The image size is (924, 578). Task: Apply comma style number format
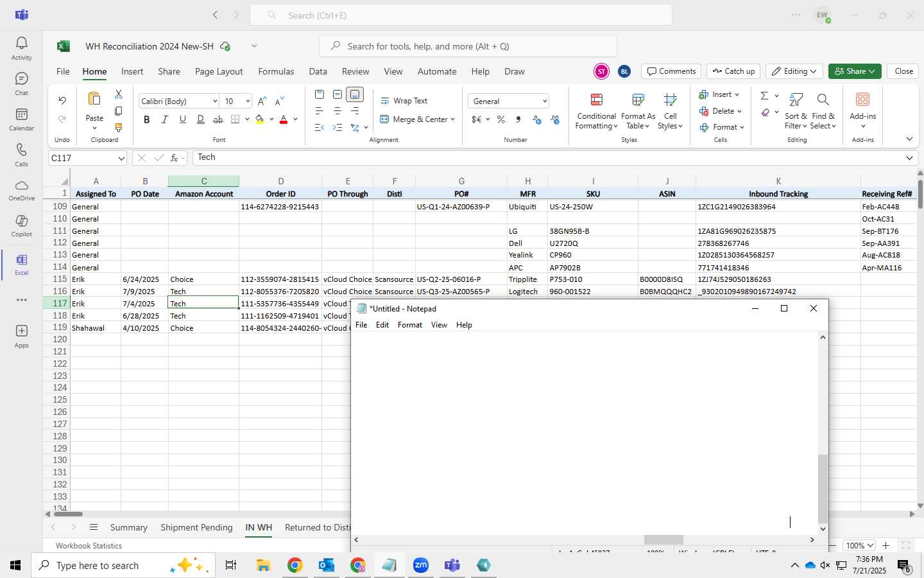click(x=518, y=119)
